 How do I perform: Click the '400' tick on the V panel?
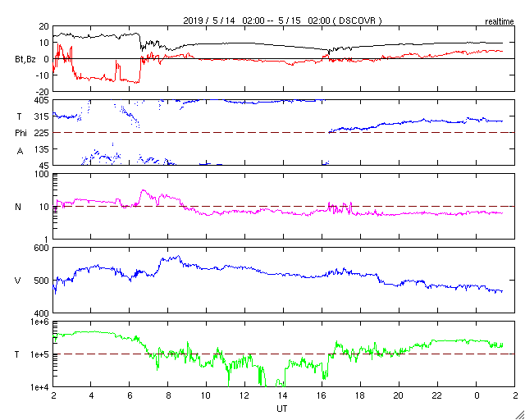(43, 313)
